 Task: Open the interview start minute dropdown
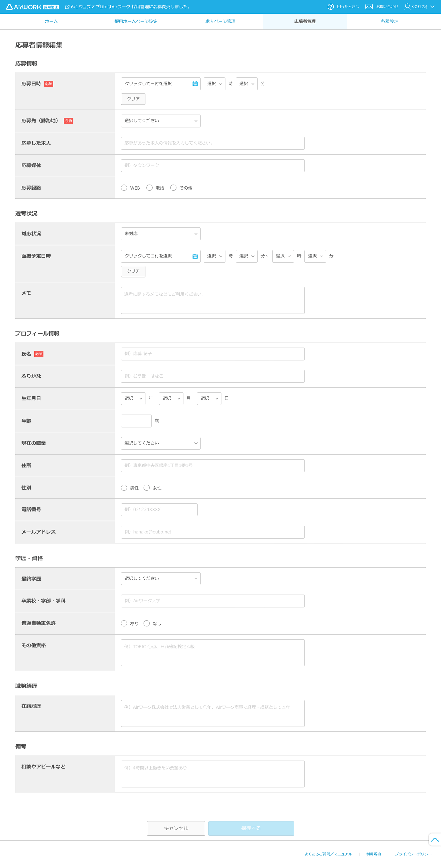[x=247, y=256]
